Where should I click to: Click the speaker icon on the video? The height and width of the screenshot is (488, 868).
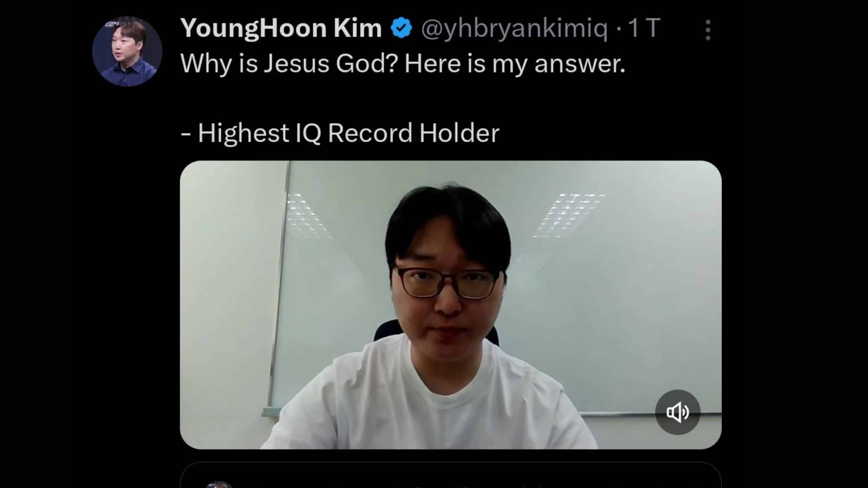(x=678, y=412)
